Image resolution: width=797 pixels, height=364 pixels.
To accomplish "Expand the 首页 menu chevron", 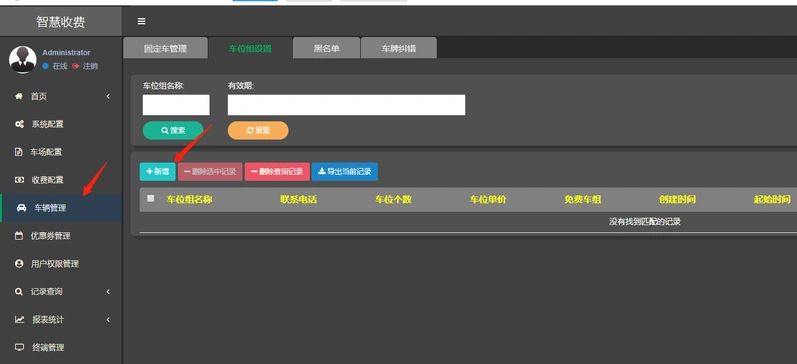I will click(108, 97).
